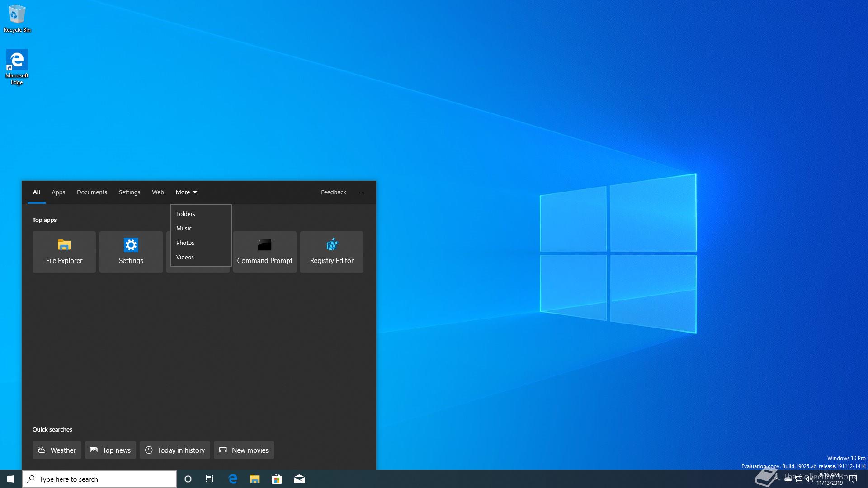This screenshot has height=488, width=868.
Task: Switch to the Web search tab
Action: [158, 192]
